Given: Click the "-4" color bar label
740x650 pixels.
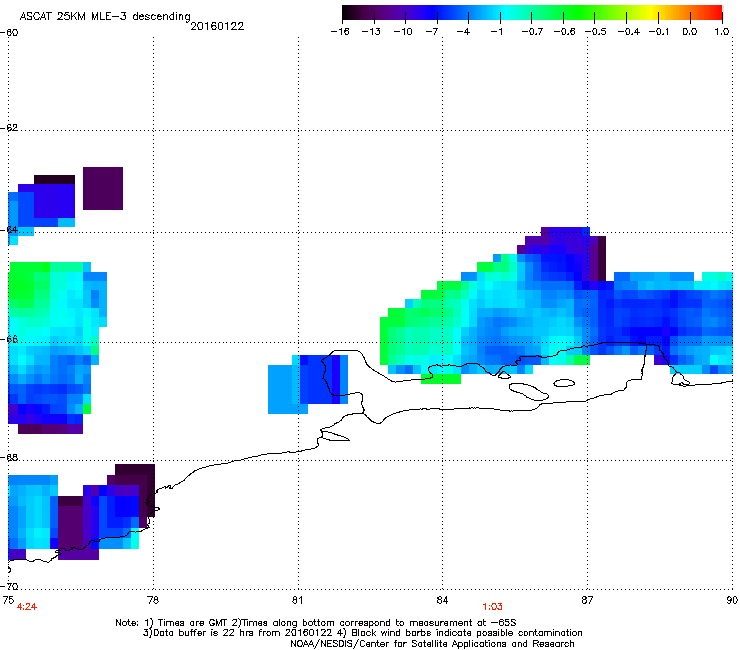Looking at the screenshot, I should tap(463, 32).
